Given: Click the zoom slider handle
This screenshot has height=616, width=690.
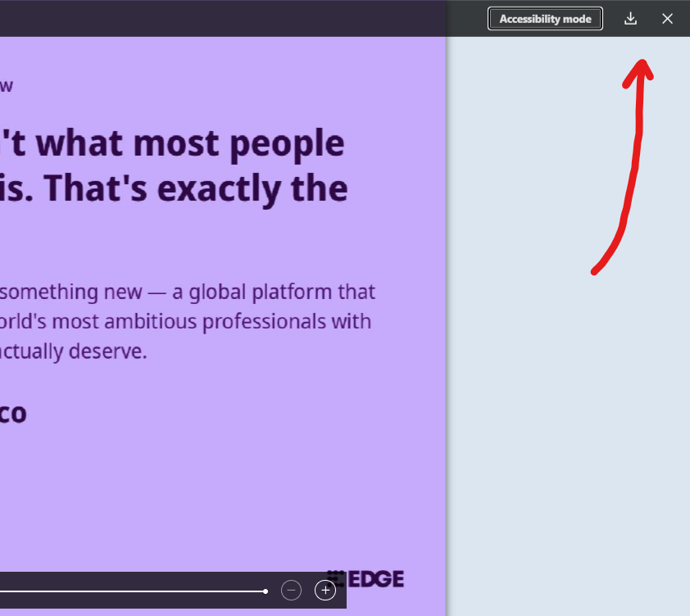Looking at the screenshot, I should (266, 591).
